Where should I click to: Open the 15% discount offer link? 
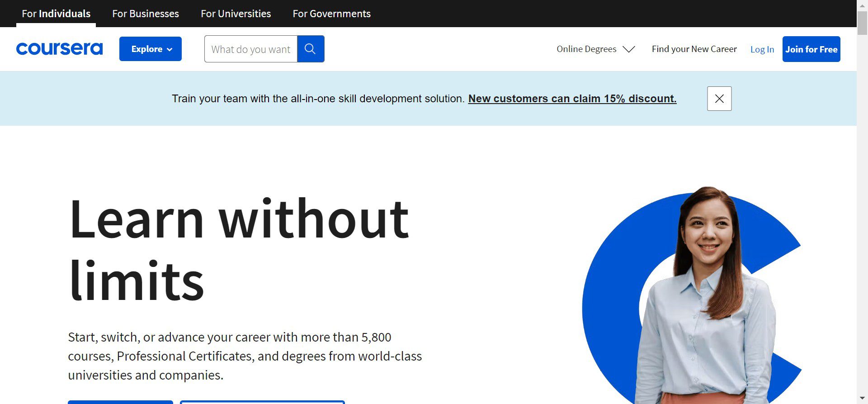point(572,99)
